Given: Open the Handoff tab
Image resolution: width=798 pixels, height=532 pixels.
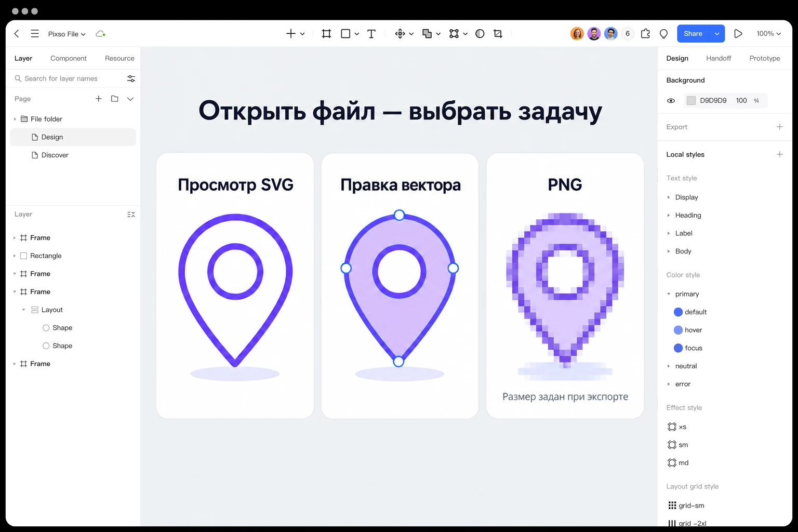Looking at the screenshot, I should click(x=719, y=58).
